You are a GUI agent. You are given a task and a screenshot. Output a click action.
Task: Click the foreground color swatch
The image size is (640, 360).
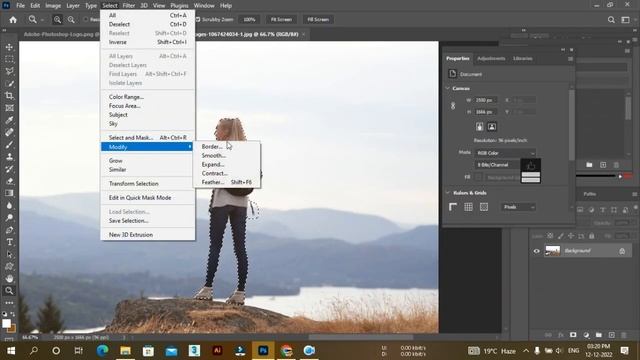(6, 323)
